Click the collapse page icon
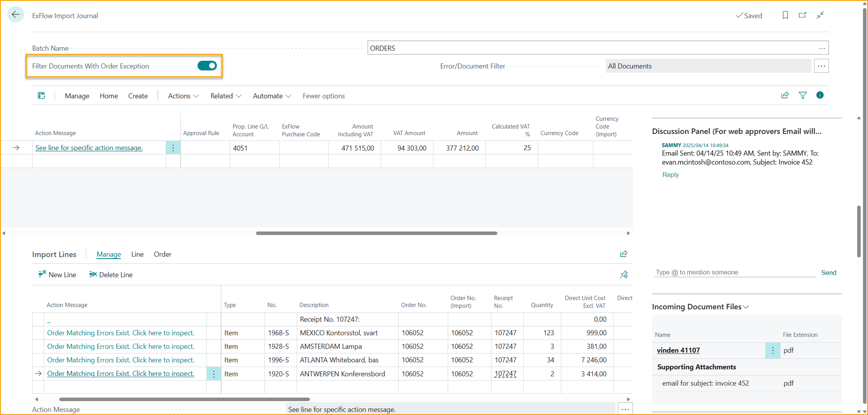The width and height of the screenshot is (868, 415). tap(820, 15)
